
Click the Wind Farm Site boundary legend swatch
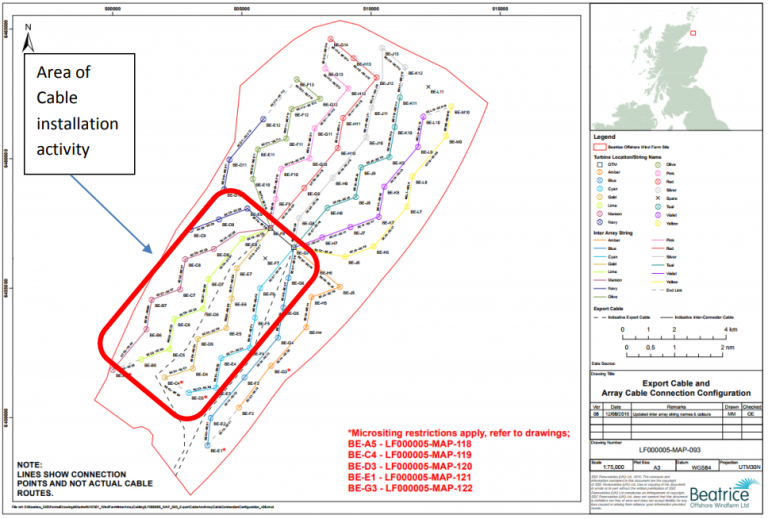coord(601,144)
